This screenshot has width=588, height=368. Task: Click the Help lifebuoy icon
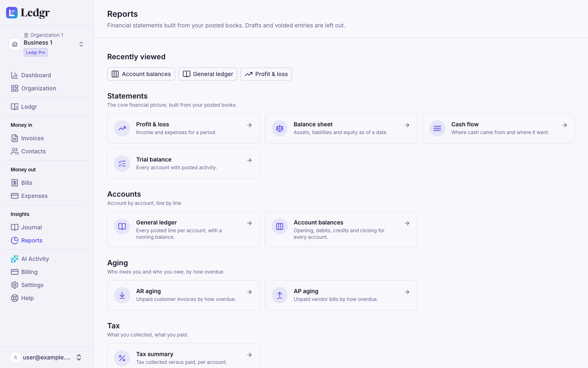(x=15, y=298)
